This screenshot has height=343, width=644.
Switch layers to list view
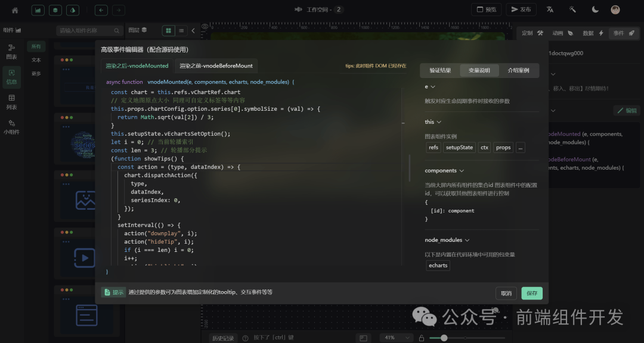point(181,31)
